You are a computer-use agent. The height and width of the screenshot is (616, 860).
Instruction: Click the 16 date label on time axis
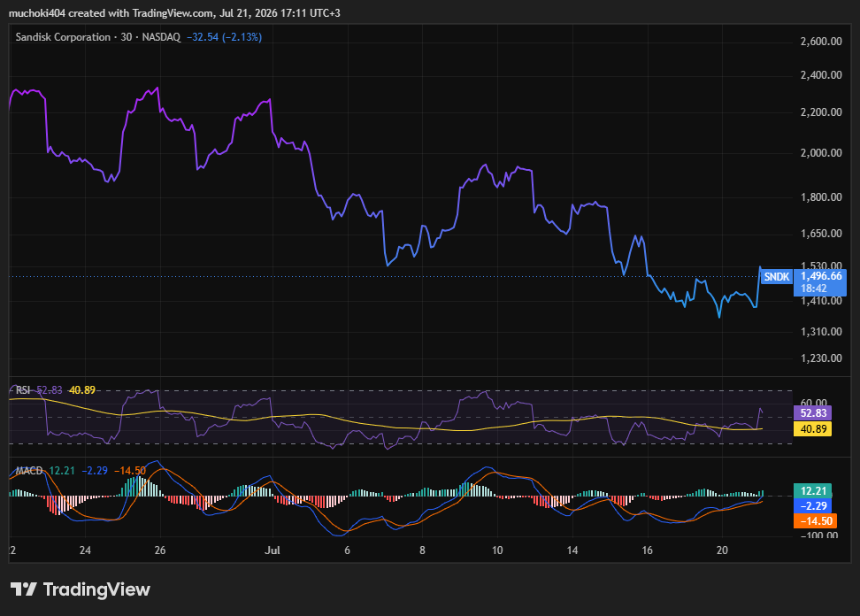pyautogui.click(x=648, y=551)
